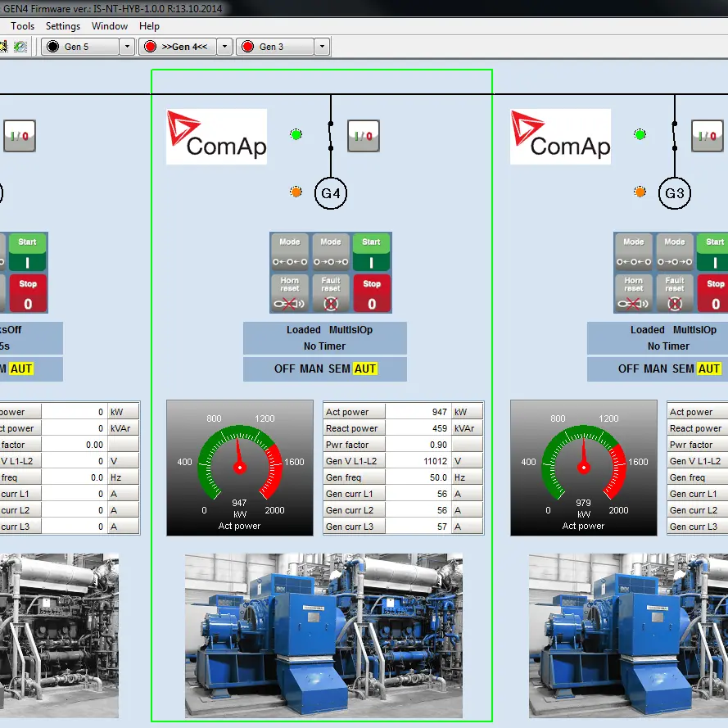Image resolution: width=728 pixels, height=728 pixels.
Task: Click the grayscale generator photo in Gen 5 panel
Action: [x=60, y=635]
